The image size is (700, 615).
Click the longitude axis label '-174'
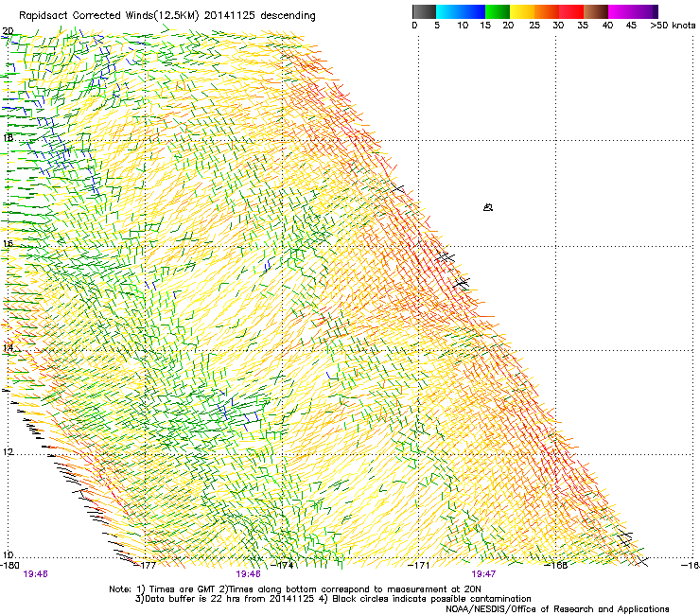[x=284, y=566]
